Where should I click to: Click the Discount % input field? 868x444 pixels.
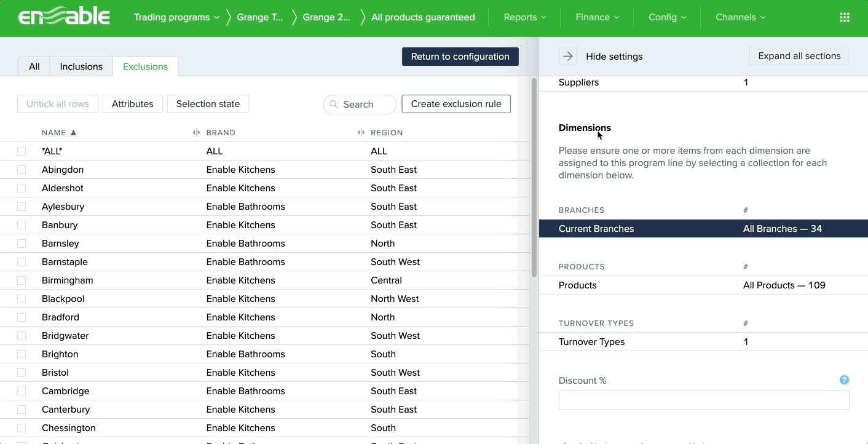point(703,400)
